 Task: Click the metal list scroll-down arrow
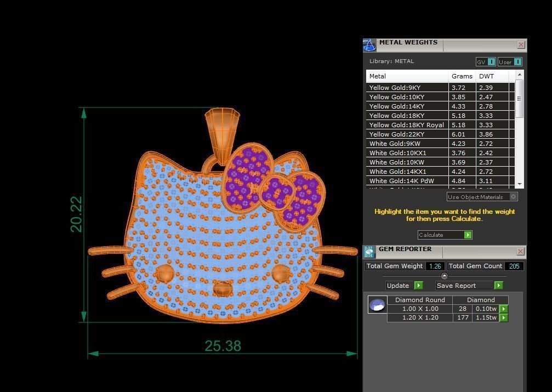point(519,184)
